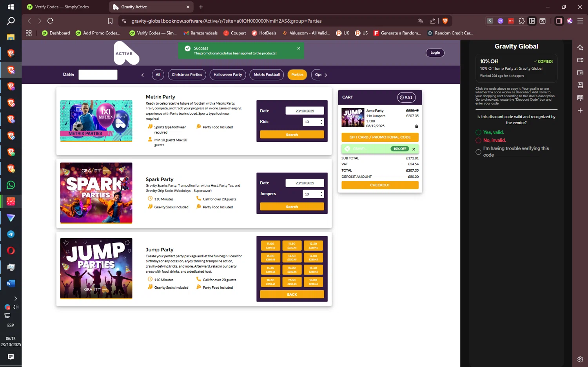This screenshot has height=367, width=588.
Task: Pick the 11:00 Jump Party time slot
Action: click(x=270, y=246)
